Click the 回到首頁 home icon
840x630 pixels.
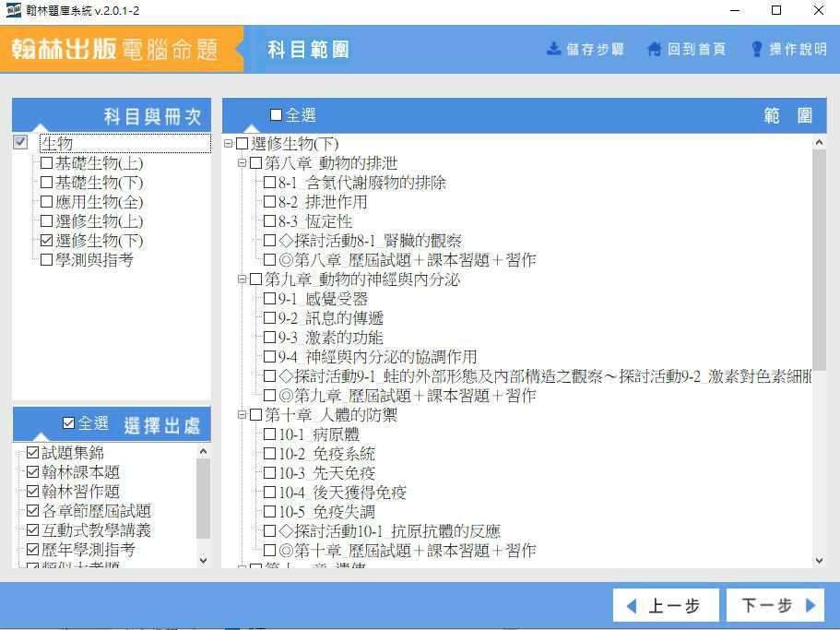tap(654, 49)
